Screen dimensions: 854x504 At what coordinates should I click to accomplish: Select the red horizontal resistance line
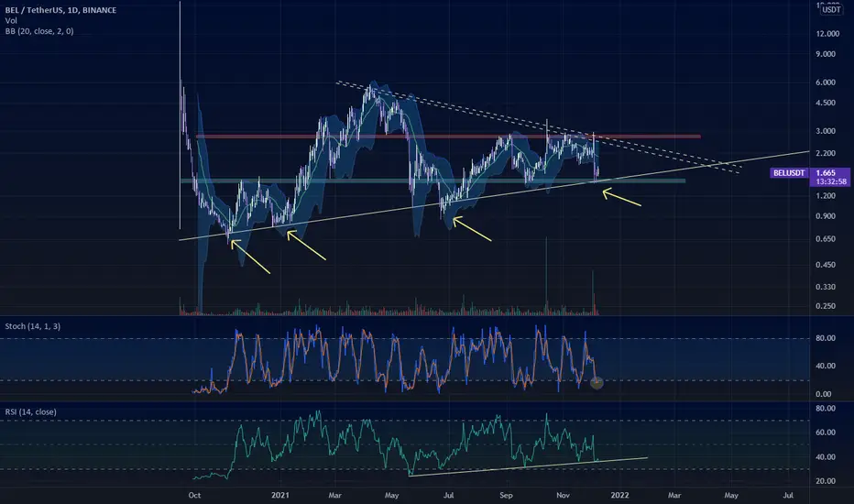point(448,137)
